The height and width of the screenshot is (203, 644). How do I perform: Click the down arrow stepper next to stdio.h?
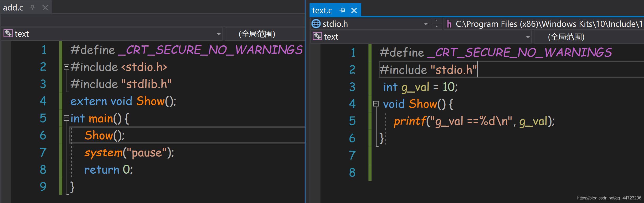[x=437, y=26]
